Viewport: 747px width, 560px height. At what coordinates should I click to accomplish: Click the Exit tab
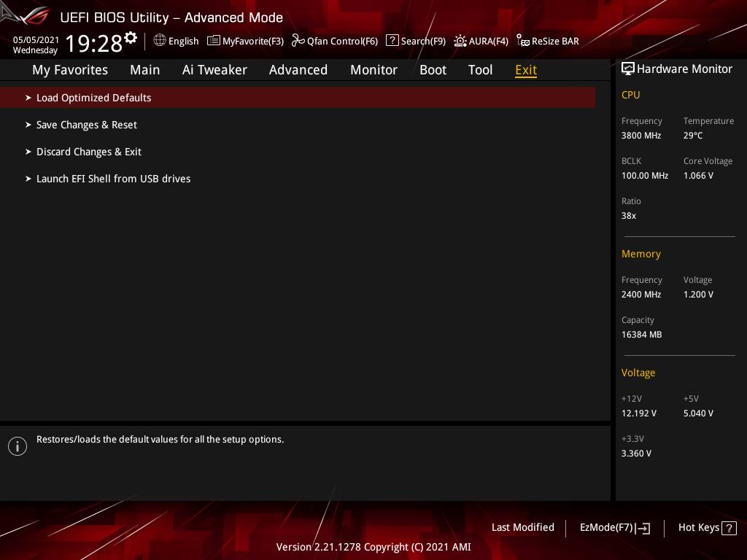526,70
